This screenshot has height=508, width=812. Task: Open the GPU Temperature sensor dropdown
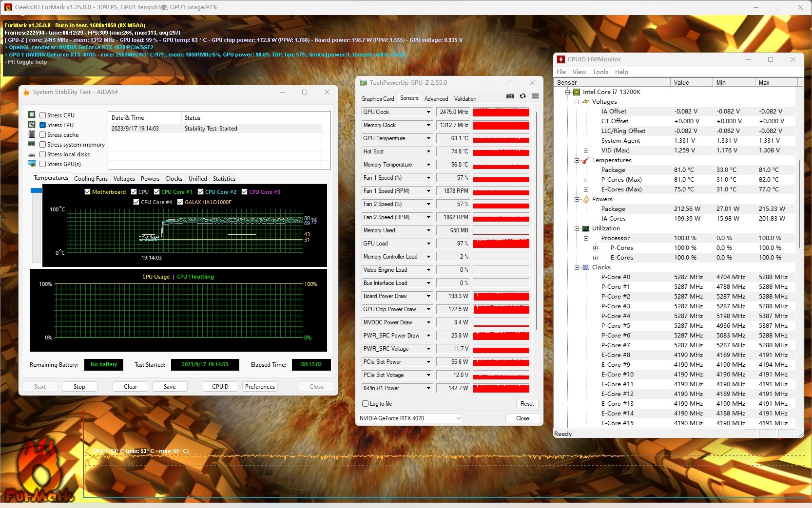click(429, 138)
